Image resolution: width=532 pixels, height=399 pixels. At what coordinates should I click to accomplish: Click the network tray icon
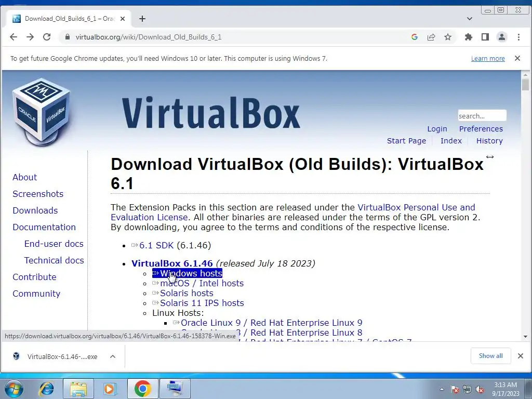pyautogui.click(x=467, y=390)
